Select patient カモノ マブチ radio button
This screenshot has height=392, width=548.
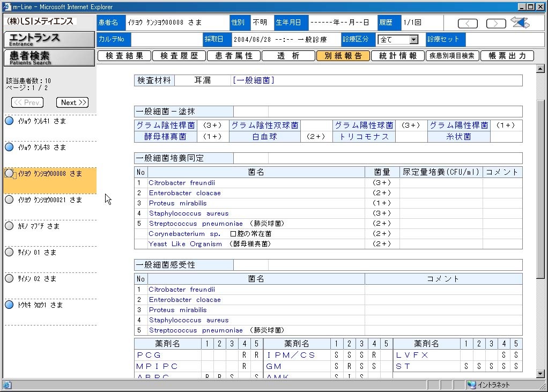[x=10, y=226]
